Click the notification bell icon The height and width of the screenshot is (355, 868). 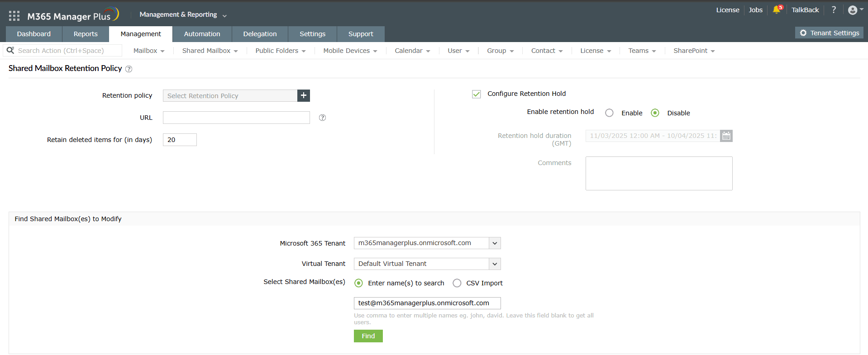777,10
